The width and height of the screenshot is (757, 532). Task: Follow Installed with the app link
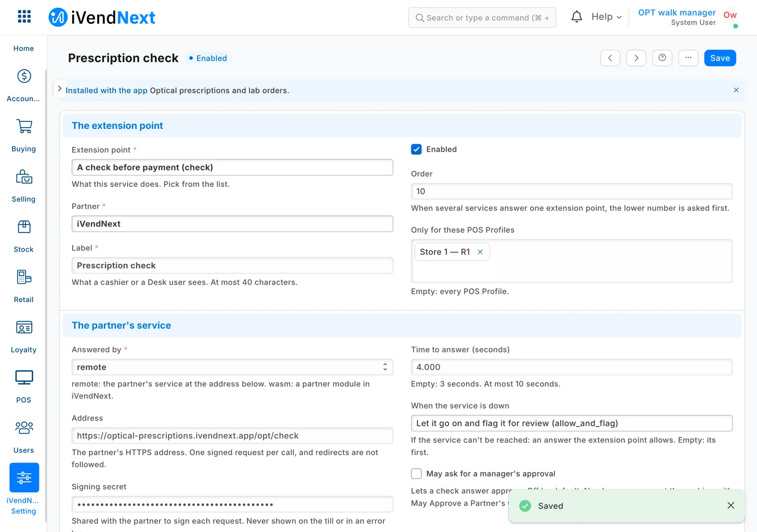click(x=106, y=90)
